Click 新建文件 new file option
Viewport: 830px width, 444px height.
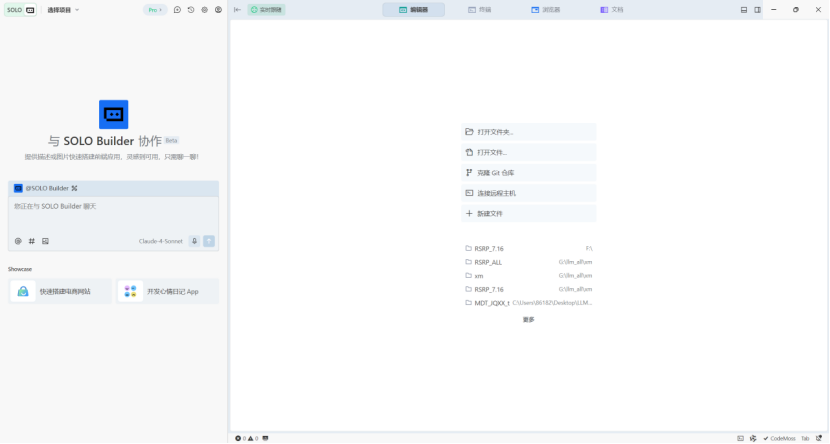tap(529, 214)
